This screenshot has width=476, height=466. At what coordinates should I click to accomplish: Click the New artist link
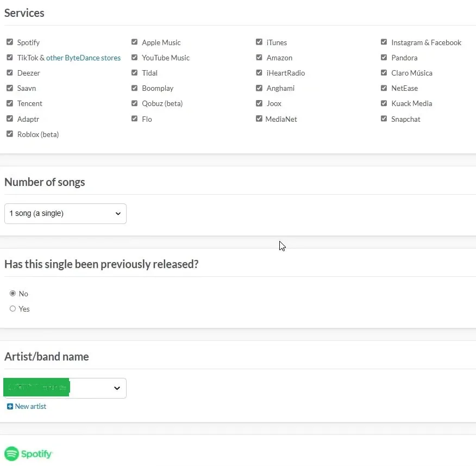(30, 407)
